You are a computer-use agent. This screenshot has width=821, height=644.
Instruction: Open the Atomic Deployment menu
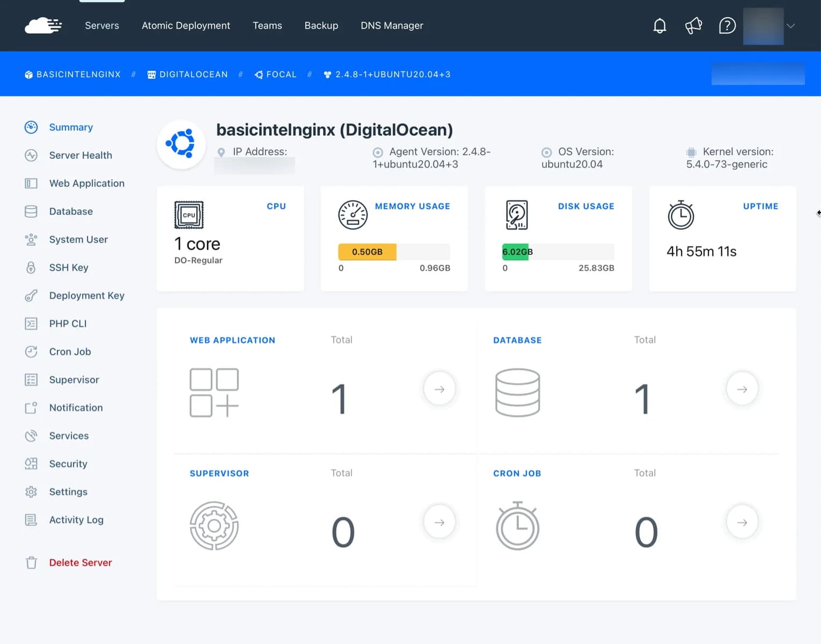186,25
